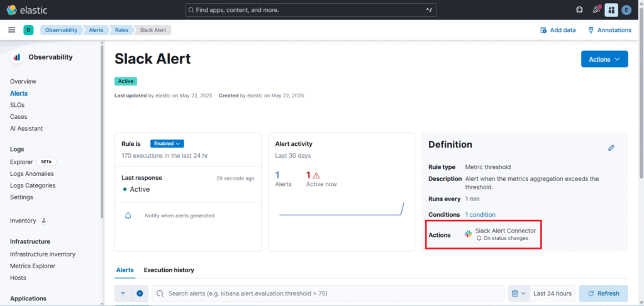Click the alert activity line chart
Screen dimensions: 644x306
[x=341, y=209]
